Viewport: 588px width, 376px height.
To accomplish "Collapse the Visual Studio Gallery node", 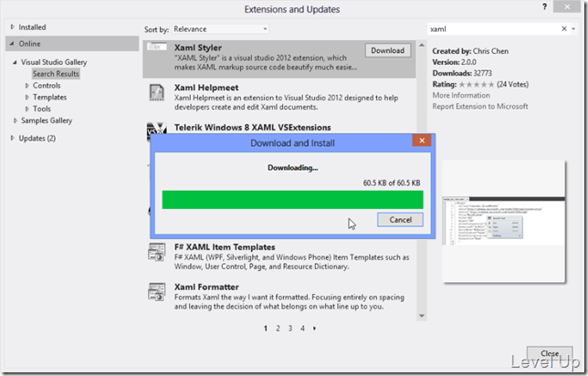I will [15, 62].
